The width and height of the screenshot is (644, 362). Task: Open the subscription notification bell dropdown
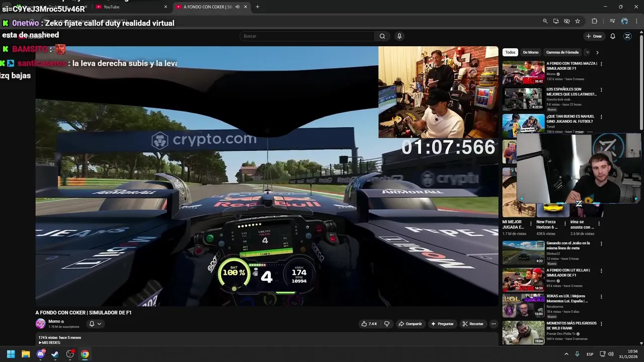(95, 324)
